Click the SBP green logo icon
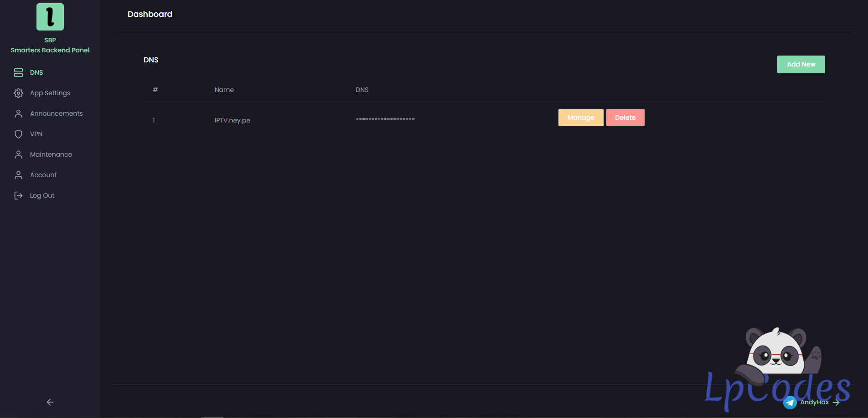868x418 pixels. (x=50, y=17)
